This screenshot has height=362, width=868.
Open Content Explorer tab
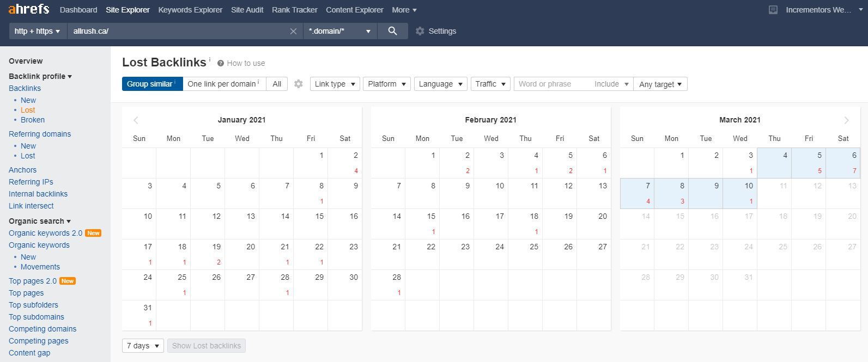355,10
